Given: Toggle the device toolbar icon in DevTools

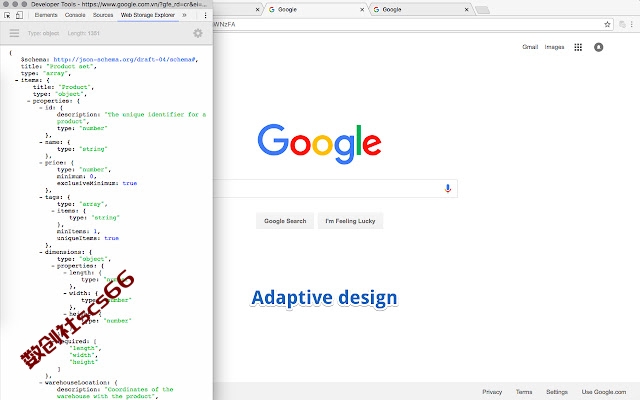Looking at the screenshot, I should (x=19, y=15).
